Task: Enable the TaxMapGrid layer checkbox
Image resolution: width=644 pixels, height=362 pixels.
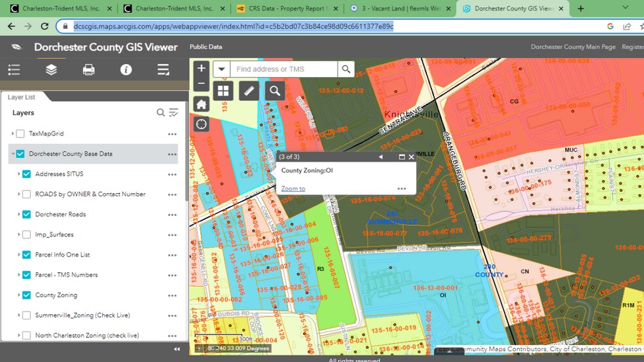Action: point(20,134)
